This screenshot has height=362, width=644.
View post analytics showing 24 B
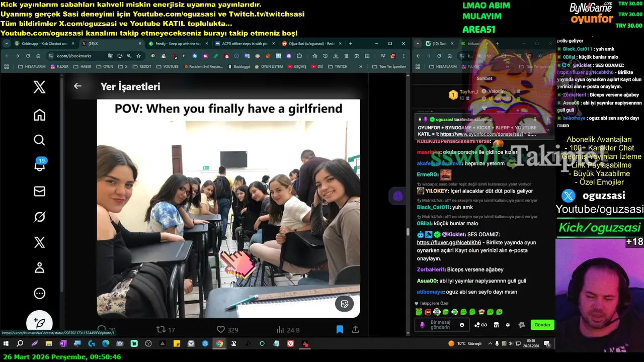288,330
